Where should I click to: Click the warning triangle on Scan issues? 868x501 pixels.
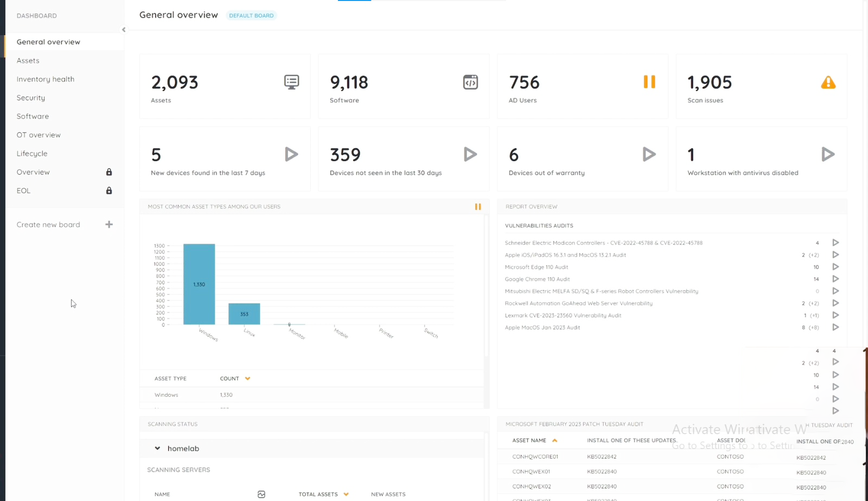coord(828,83)
